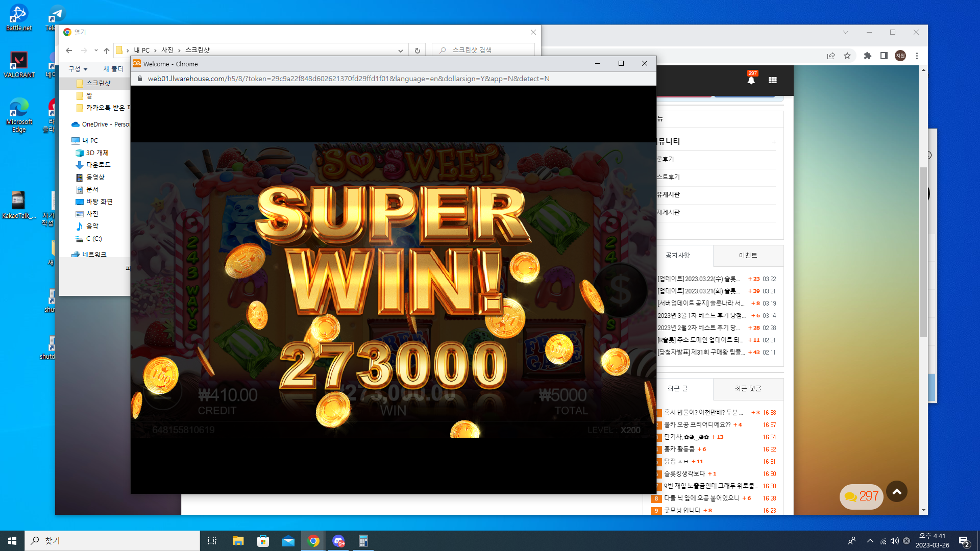
Task: Open 서버업데이트 공지 notice link
Action: point(701,304)
